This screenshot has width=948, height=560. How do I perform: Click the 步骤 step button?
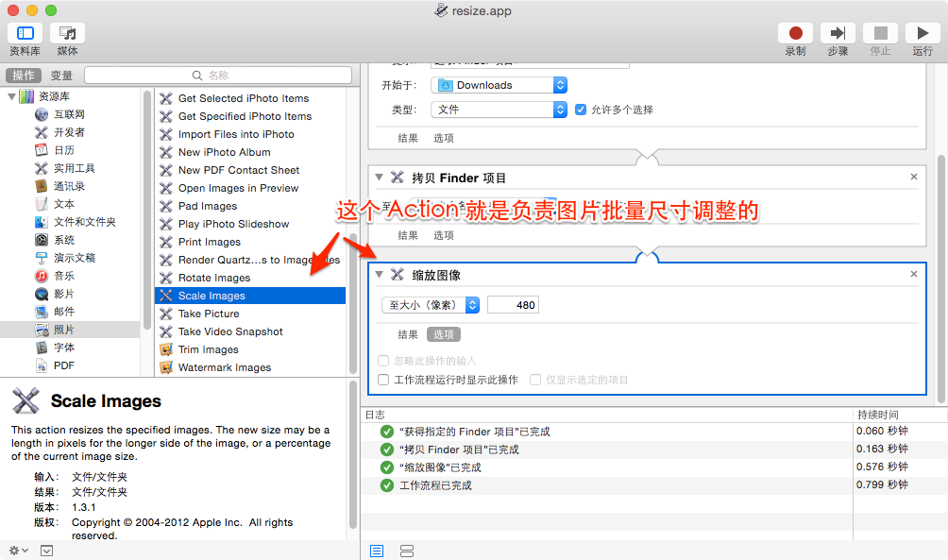[838, 33]
